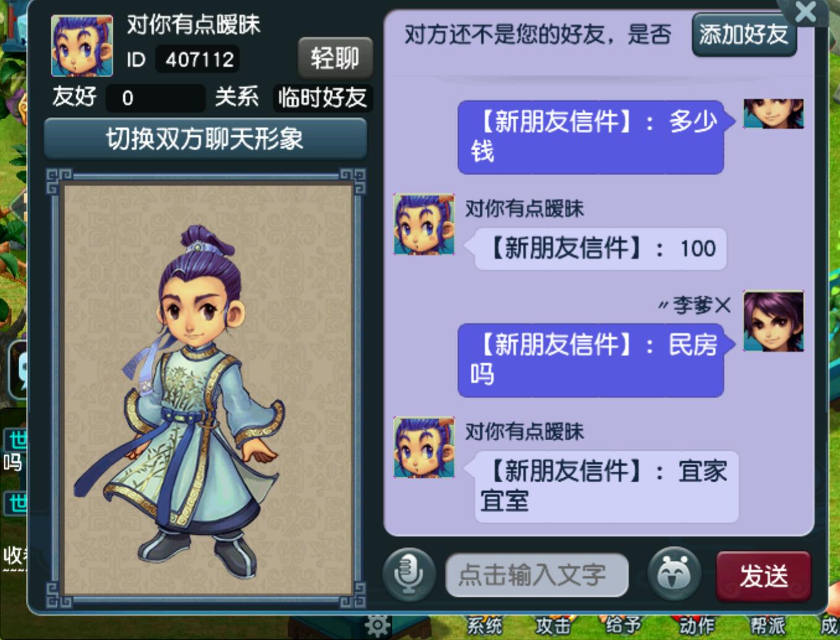
Task: Select the 给予 give menu item
Action: [623, 626]
